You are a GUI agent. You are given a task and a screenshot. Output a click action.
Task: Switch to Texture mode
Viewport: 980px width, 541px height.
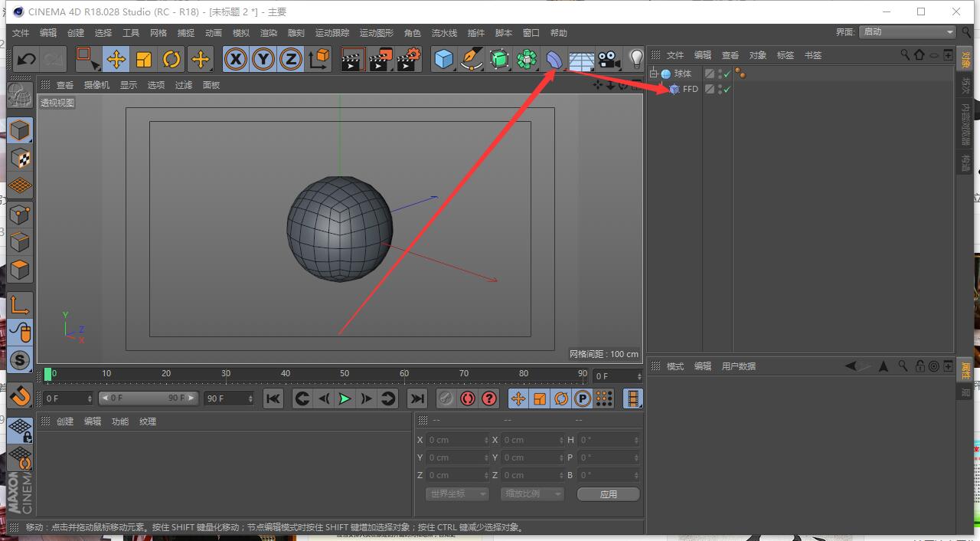[20, 159]
